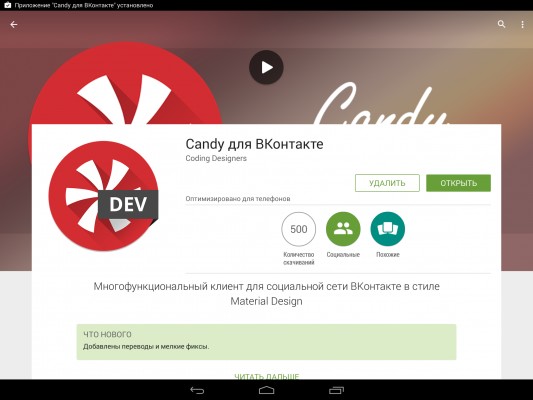Tap the install notification status icon
This screenshot has width=533, height=400.
click(7, 5)
